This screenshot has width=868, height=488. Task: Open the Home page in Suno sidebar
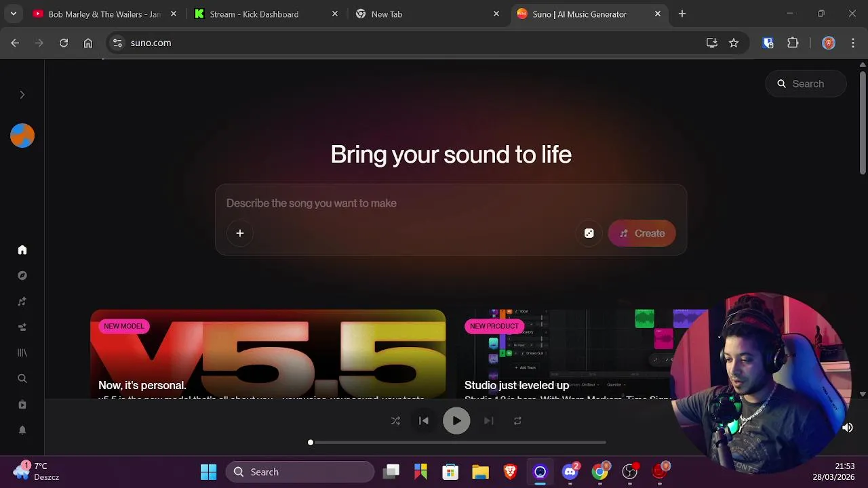(x=22, y=250)
